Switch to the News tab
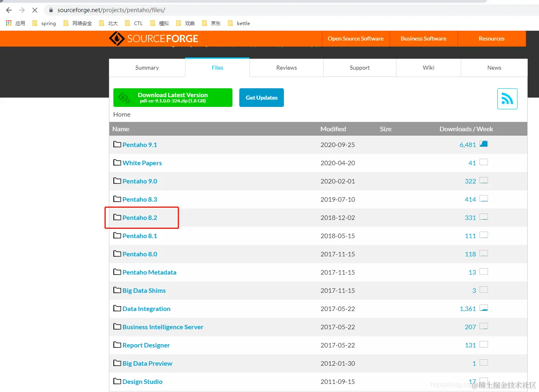 click(x=494, y=68)
